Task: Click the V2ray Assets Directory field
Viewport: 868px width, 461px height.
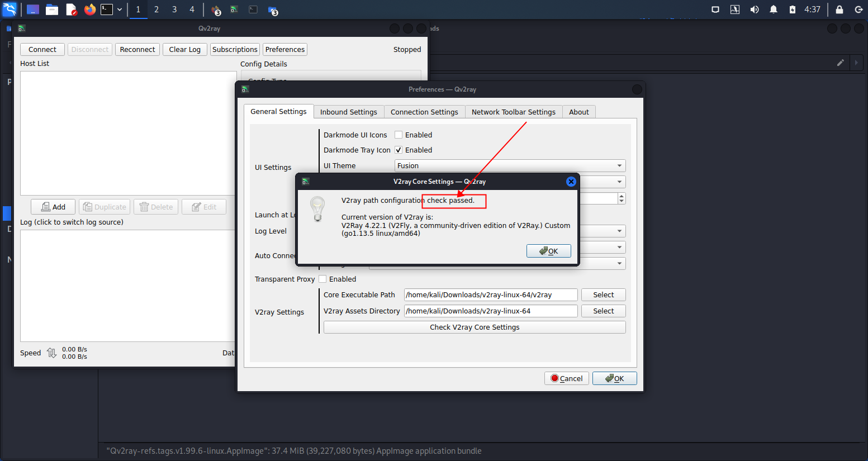Action: click(x=491, y=311)
